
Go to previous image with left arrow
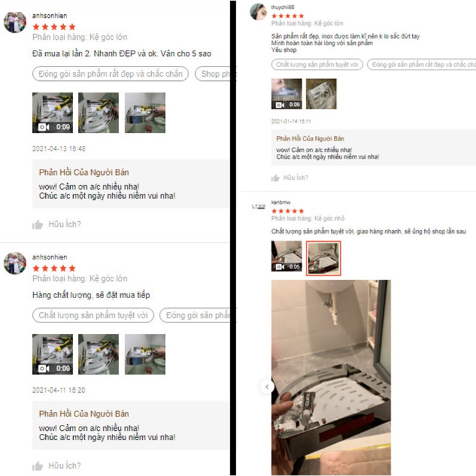pos(267,387)
